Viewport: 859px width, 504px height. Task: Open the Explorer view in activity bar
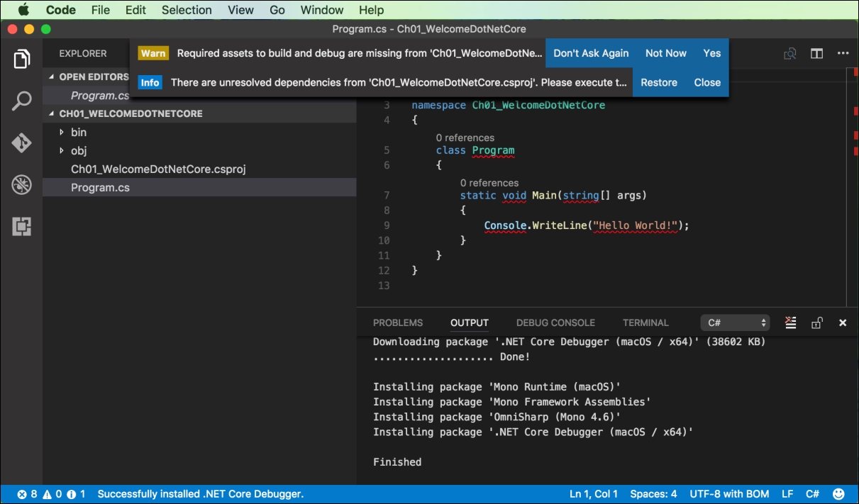pyautogui.click(x=21, y=60)
